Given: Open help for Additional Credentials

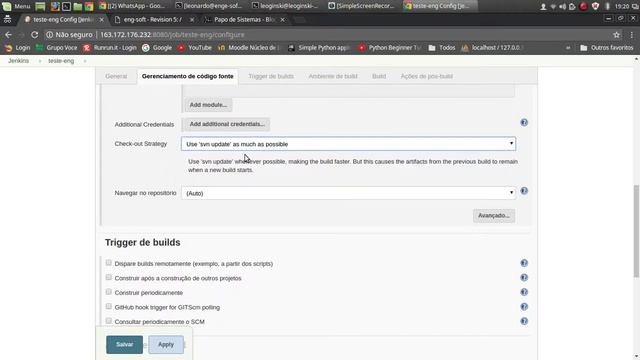Looking at the screenshot, I should pyautogui.click(x=524, y=122).
